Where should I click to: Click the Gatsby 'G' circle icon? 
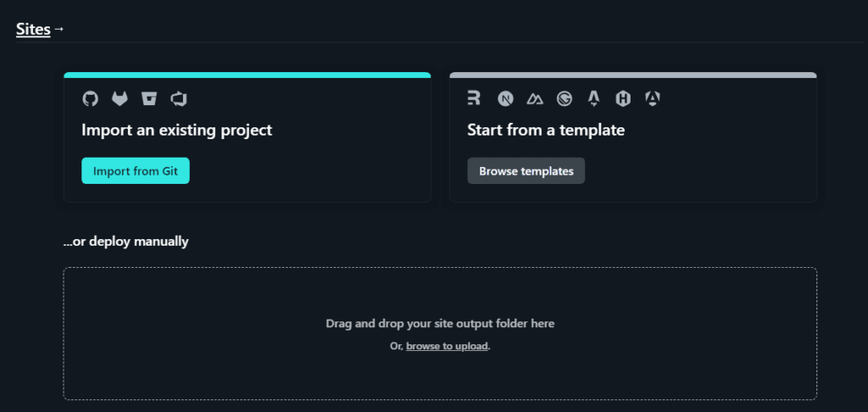click(564, 99)
